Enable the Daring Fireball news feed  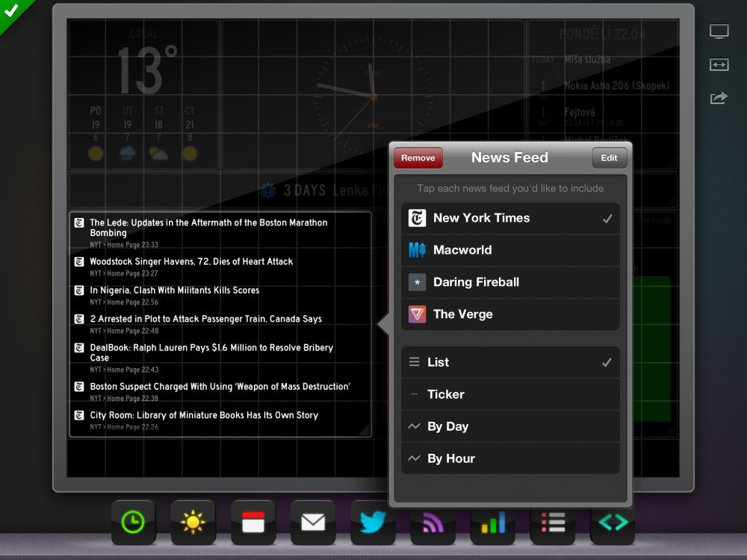pos(510,282)
